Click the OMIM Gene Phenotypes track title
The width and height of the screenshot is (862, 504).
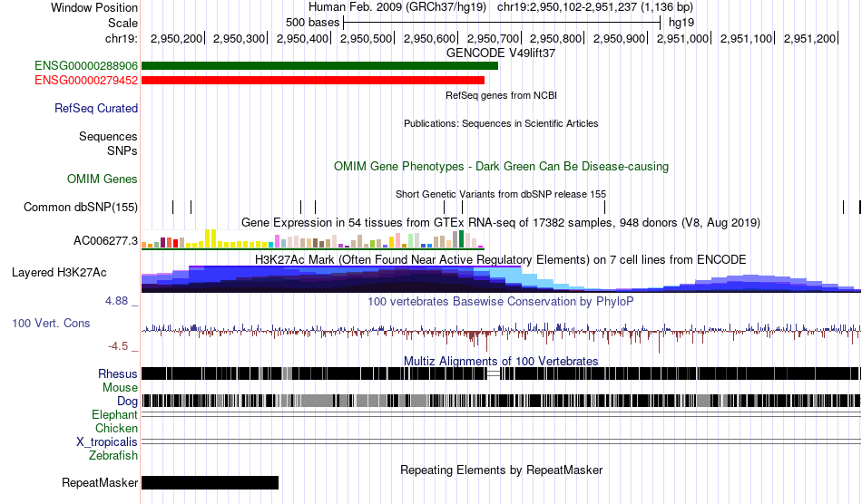[x=501, y=167]
